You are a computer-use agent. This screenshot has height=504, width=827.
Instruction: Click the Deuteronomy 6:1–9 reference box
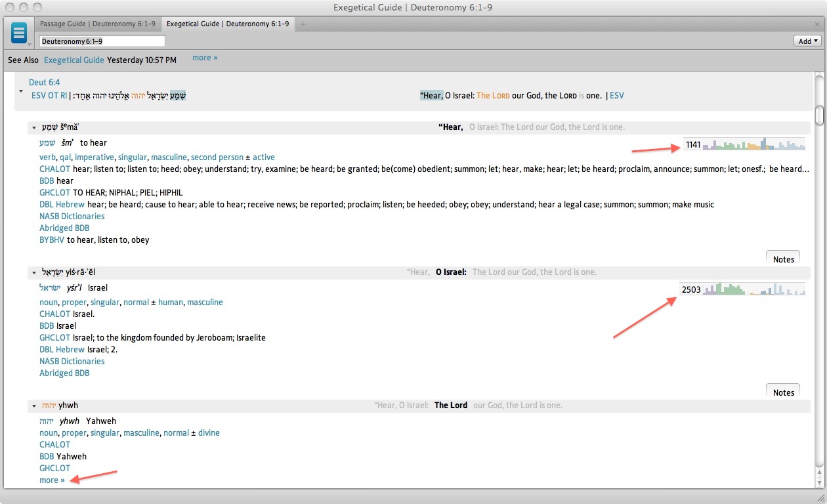point(102,41)
